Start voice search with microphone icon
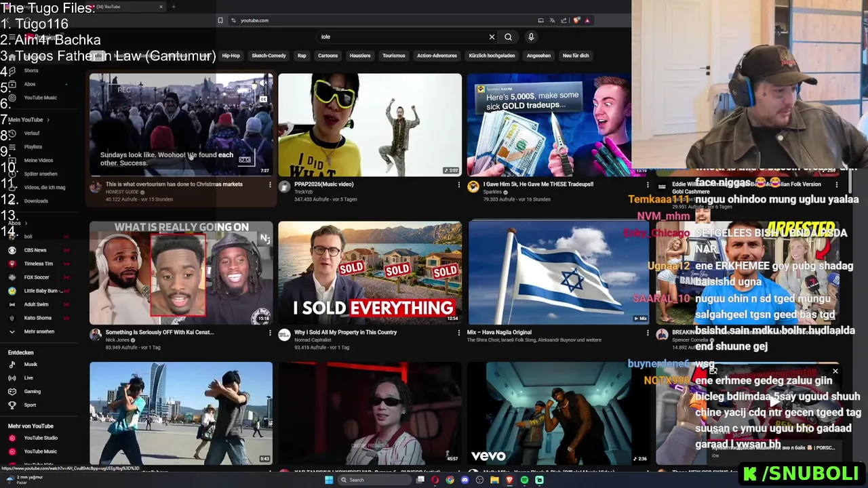This screenshot has width=868, height=488. [531, 37]
